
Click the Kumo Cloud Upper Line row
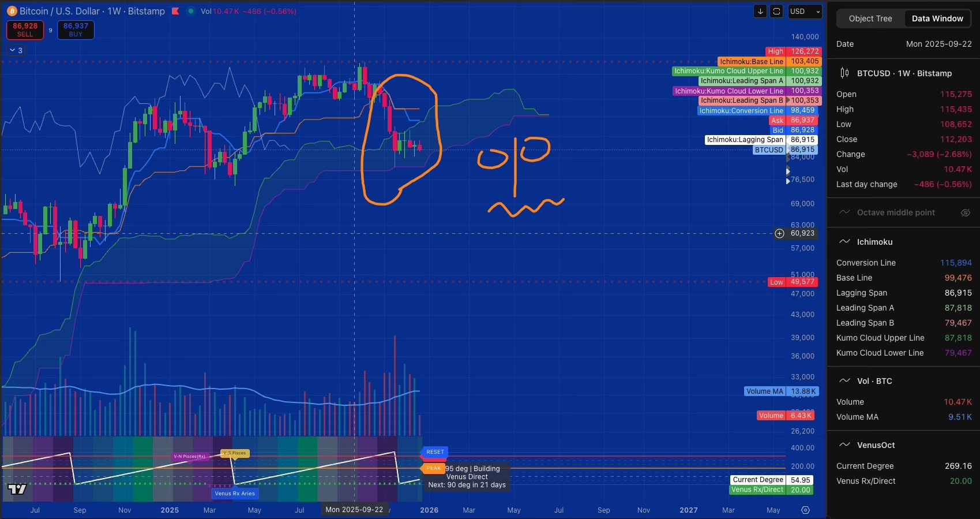click(x=904, y=338)
